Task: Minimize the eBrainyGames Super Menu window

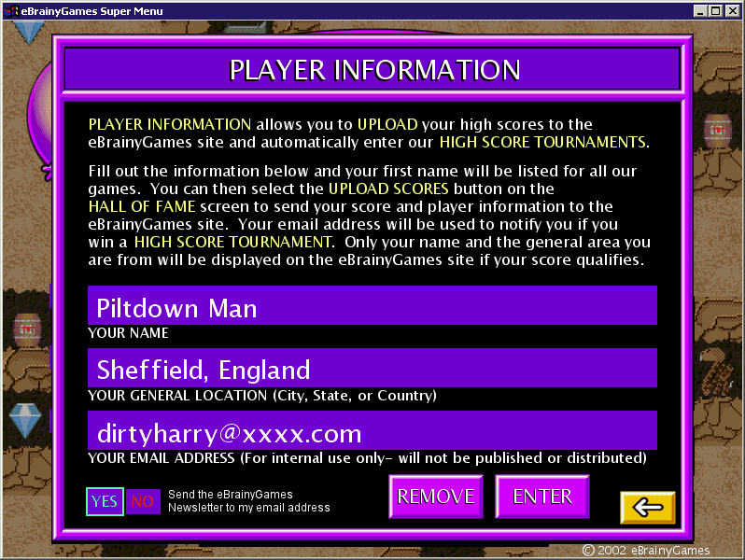Action: pos(700,11)
